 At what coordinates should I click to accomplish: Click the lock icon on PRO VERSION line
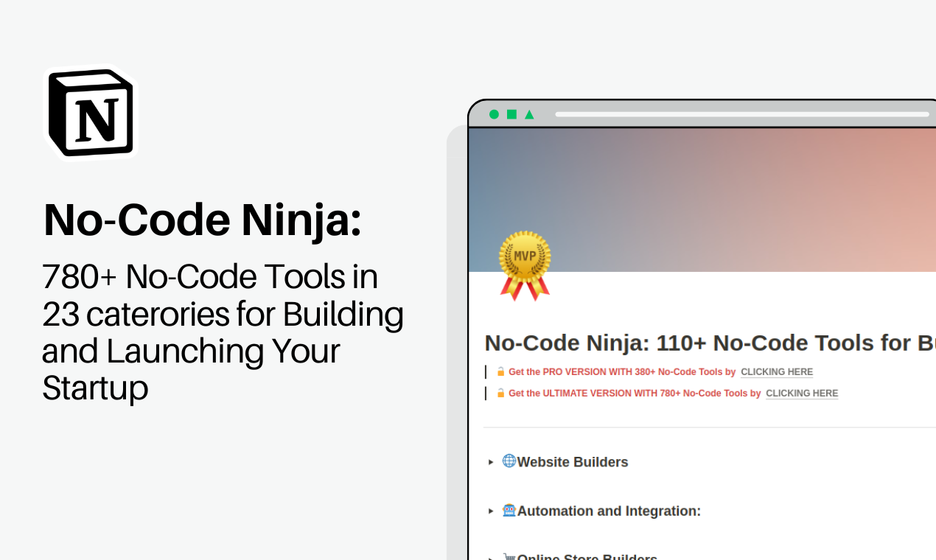coord(501,372)
